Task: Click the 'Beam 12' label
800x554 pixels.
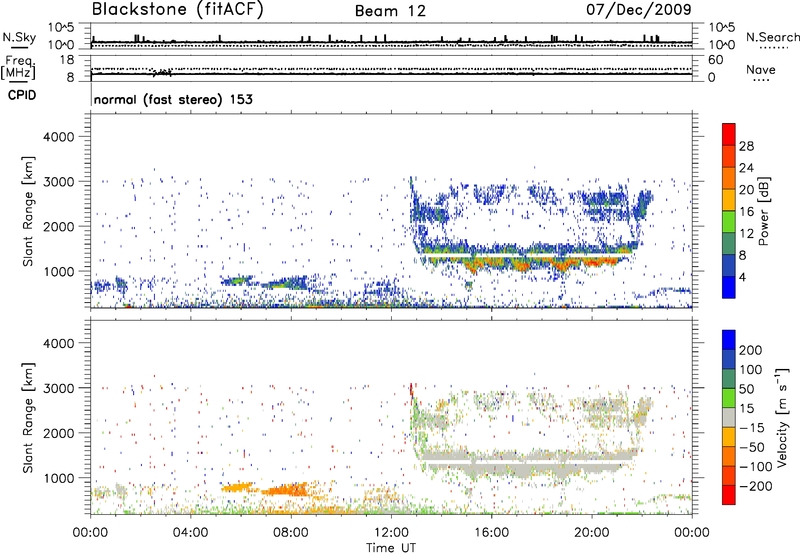Action: 390,11
